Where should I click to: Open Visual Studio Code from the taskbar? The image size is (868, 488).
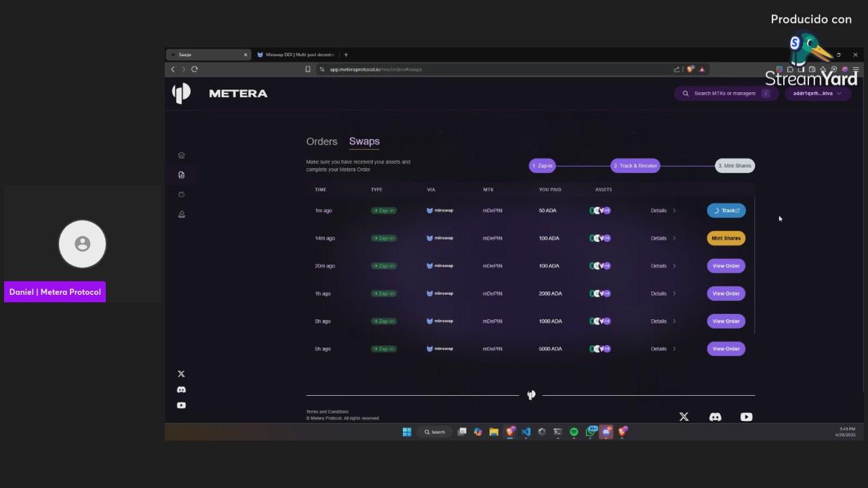tap(526, 432)
